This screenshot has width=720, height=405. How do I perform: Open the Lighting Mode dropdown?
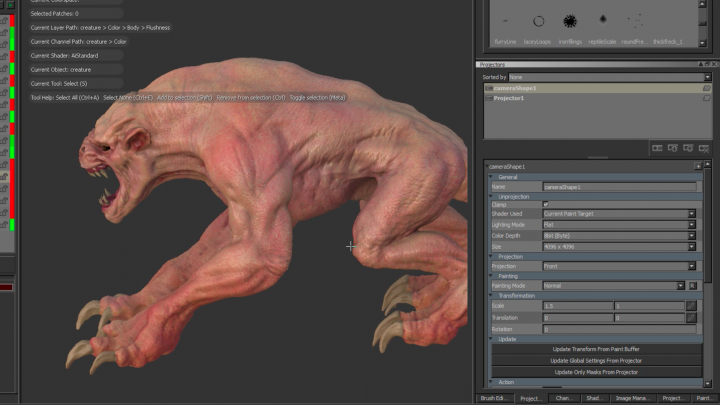click(x=619, y=225)
